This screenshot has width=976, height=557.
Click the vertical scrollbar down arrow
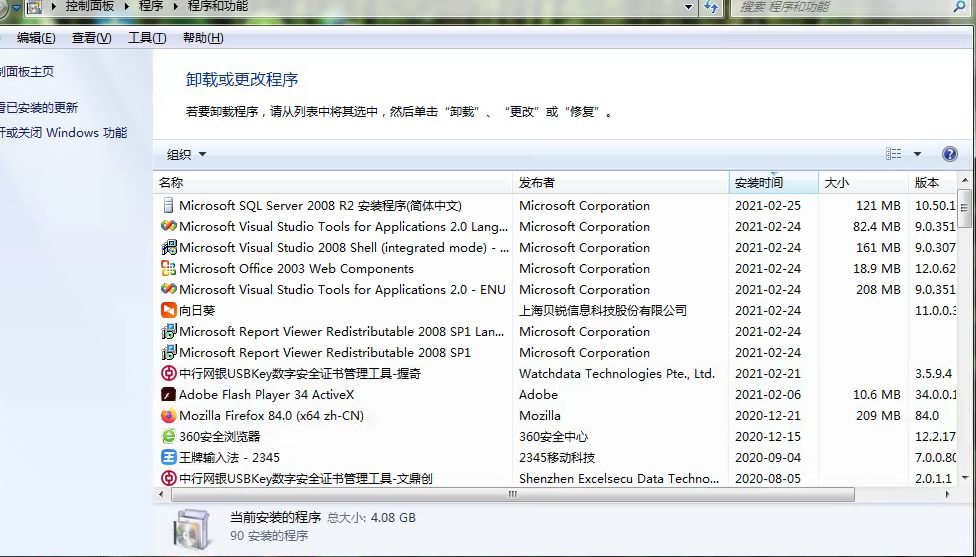pos(965,478)
